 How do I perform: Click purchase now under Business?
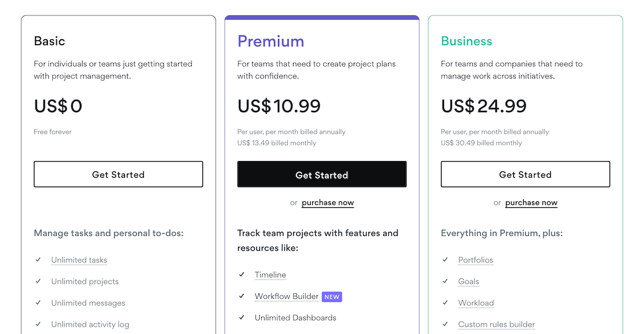tap(531, 202)
